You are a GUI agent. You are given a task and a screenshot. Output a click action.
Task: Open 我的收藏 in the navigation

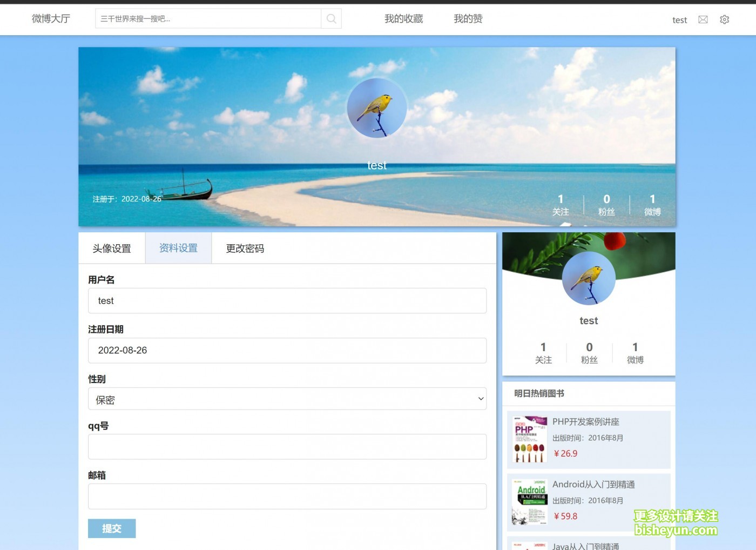click(x=403, y=19)
